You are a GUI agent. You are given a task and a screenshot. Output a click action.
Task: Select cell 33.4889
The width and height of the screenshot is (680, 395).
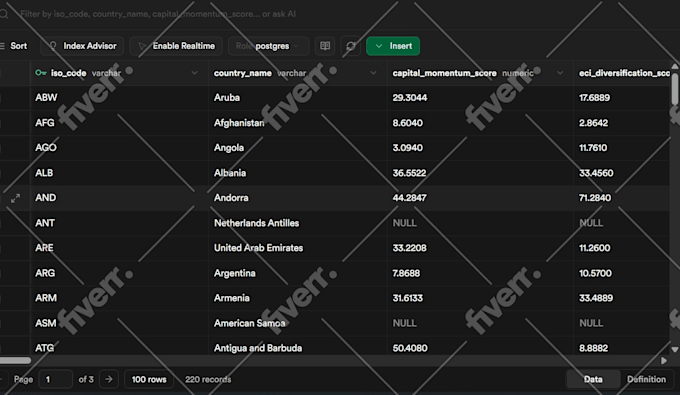(x=622, y=298)
